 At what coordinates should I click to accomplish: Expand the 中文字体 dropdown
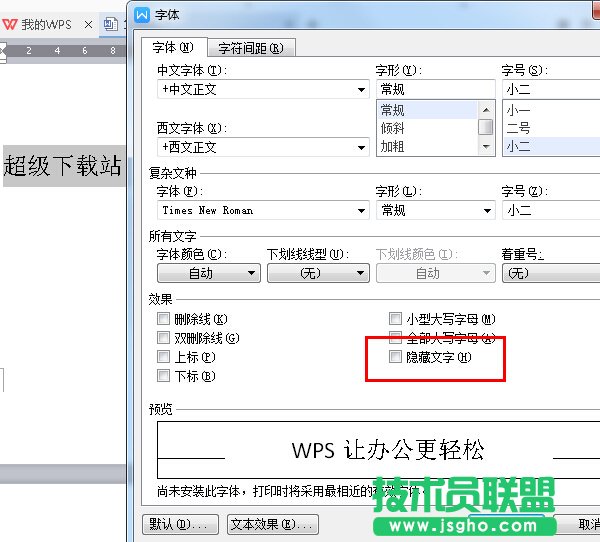point(361,90)
